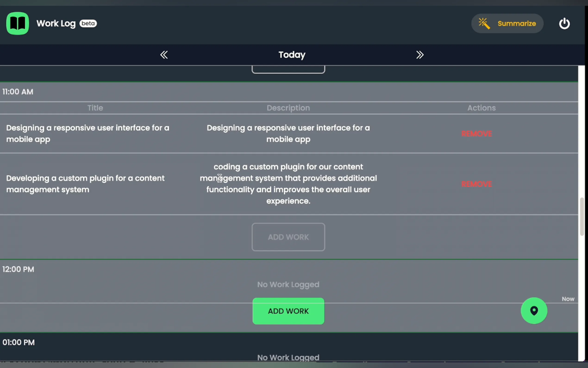Remove the responsive user interface work entry
The image size is (588, 368).
point(476,134)
